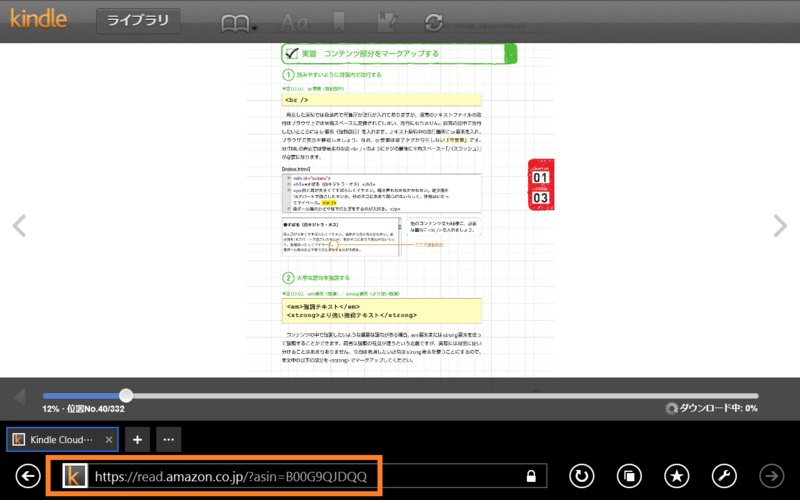800x500 pixels.
Task: Show notes and highlights icon
Action: point(387,22)
